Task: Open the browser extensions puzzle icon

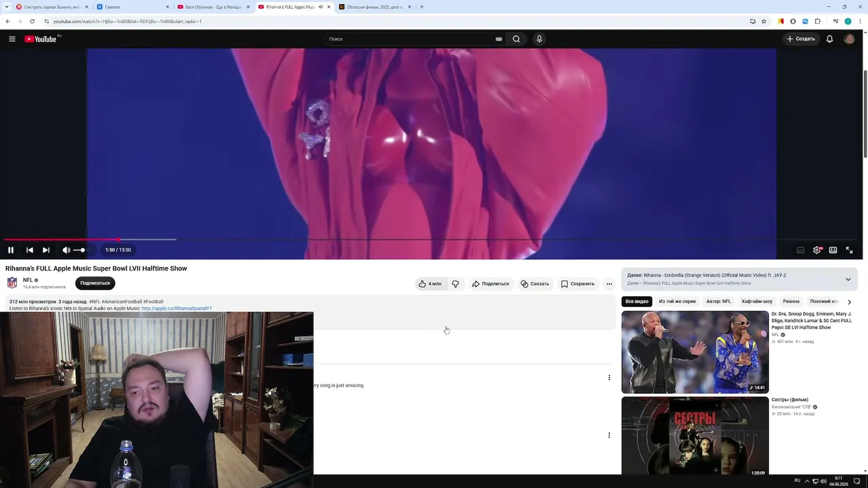Action: click(816, 22)
